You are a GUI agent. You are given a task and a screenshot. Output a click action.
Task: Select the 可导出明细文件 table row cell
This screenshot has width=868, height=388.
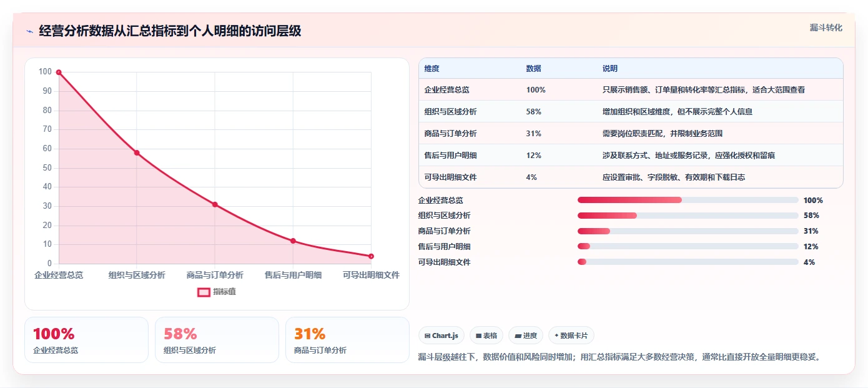click(450, 177)
